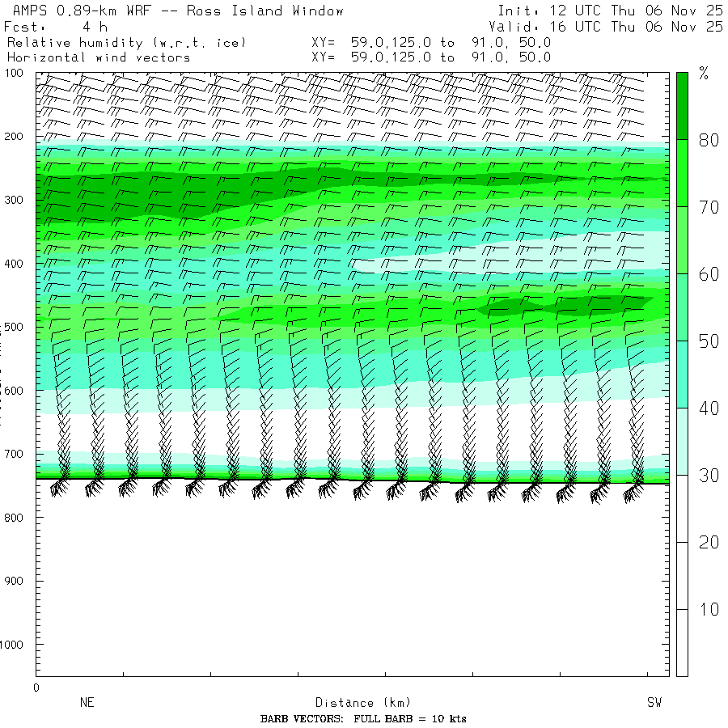Select the 600 pressure axis label
This screenshot has width=728, height=728.
(x=14, y=391)
